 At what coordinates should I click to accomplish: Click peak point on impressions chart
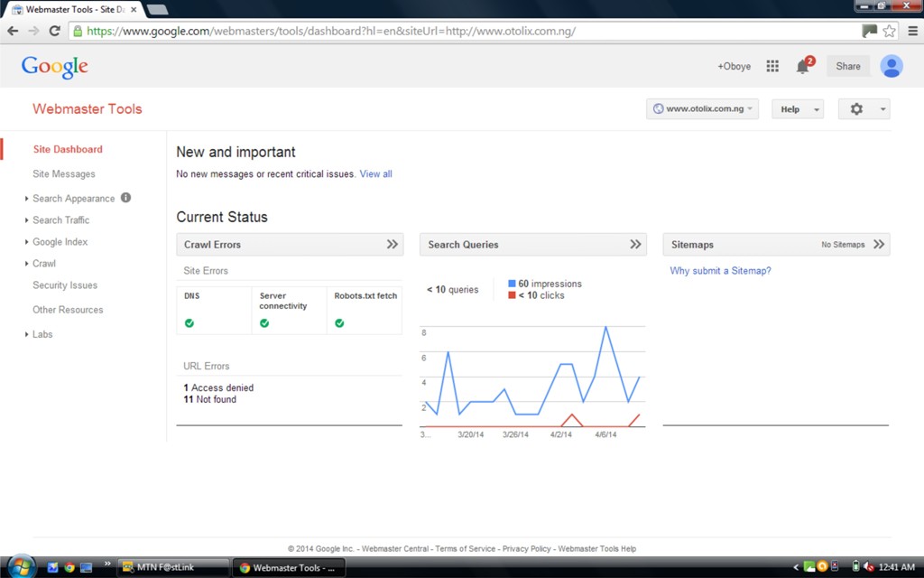(x=605, y=327)
